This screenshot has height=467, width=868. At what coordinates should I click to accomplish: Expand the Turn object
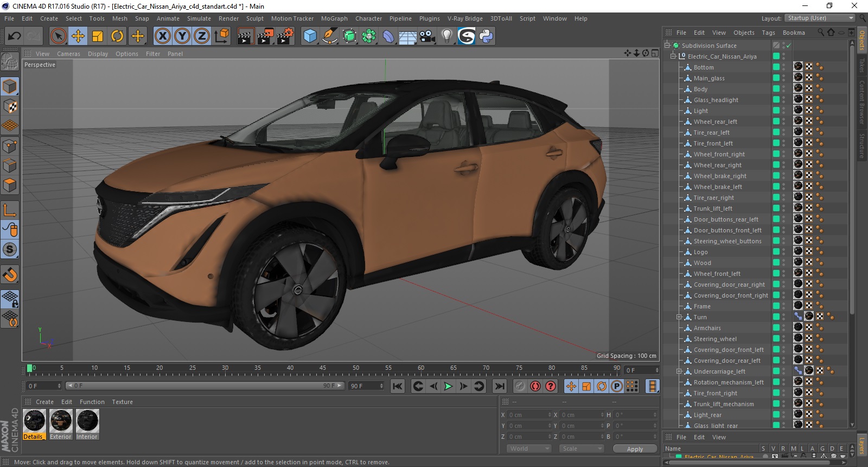click(x=679, y=317)
